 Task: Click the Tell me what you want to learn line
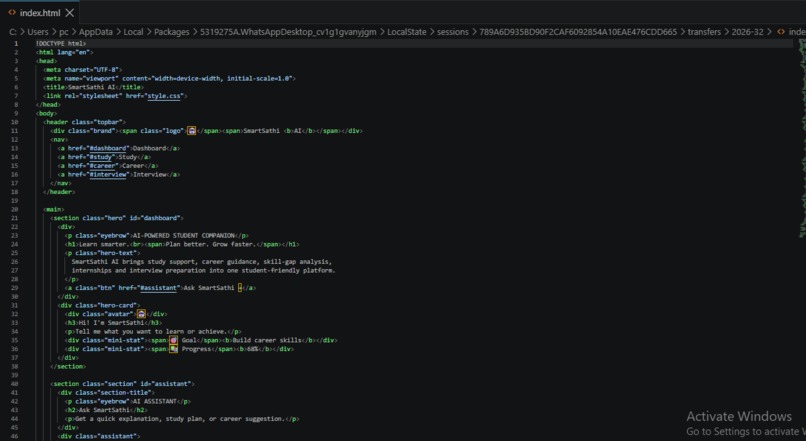(x=151, y=331)
